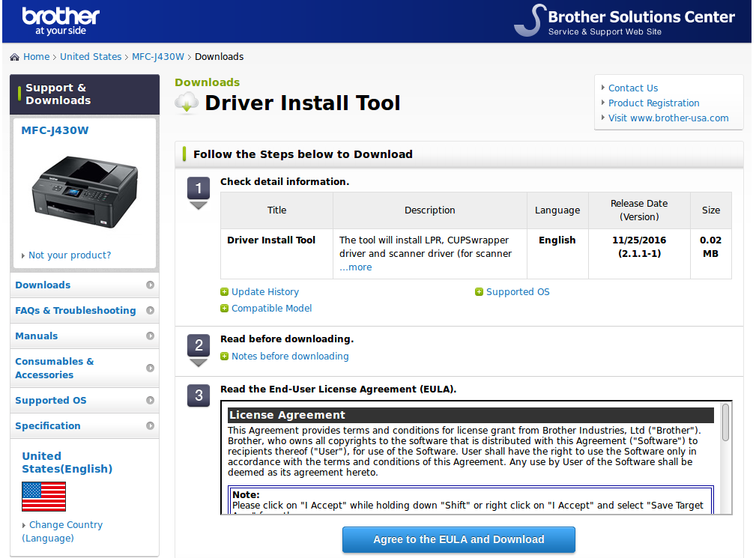Click the arrow icon on the Supported OS sidebar row
This screenshot has height=558, width=756.
(151, 401)
